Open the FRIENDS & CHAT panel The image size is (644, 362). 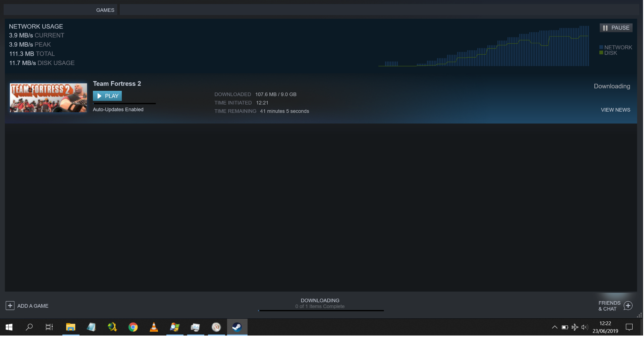[x=609, y=306]
